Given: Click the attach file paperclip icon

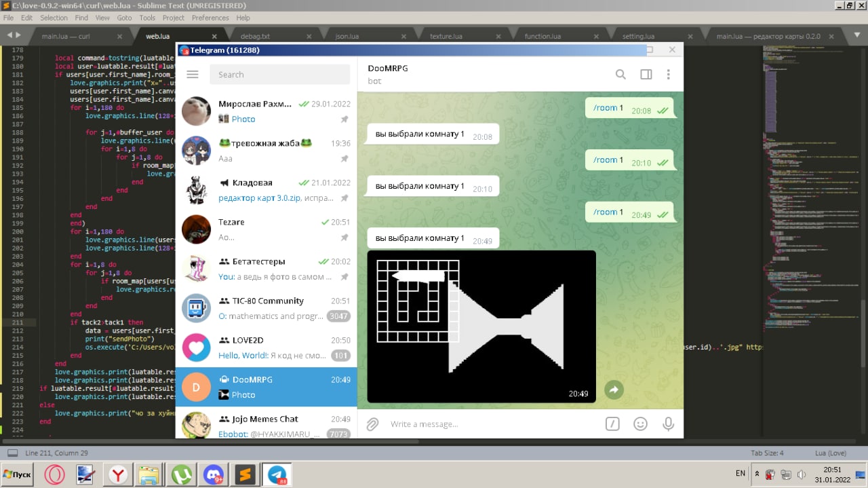Looking at the screenshot, I should (x=372, y=424).
